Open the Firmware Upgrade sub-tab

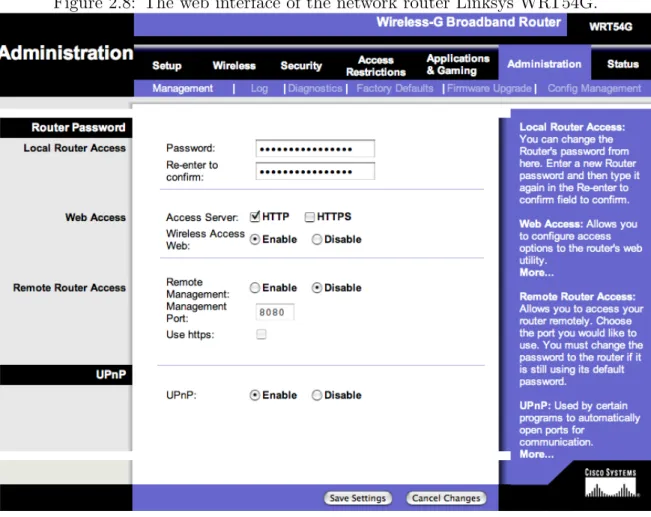click(489, 88)
